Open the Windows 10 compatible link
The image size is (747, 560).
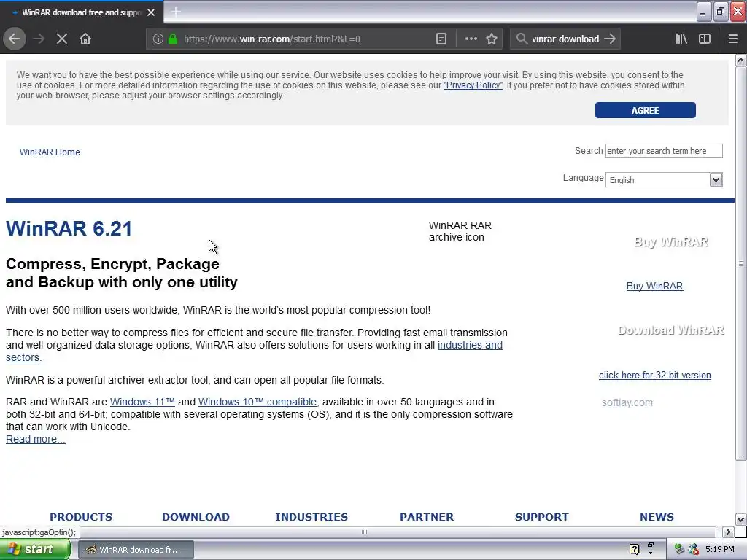[258, 402]
